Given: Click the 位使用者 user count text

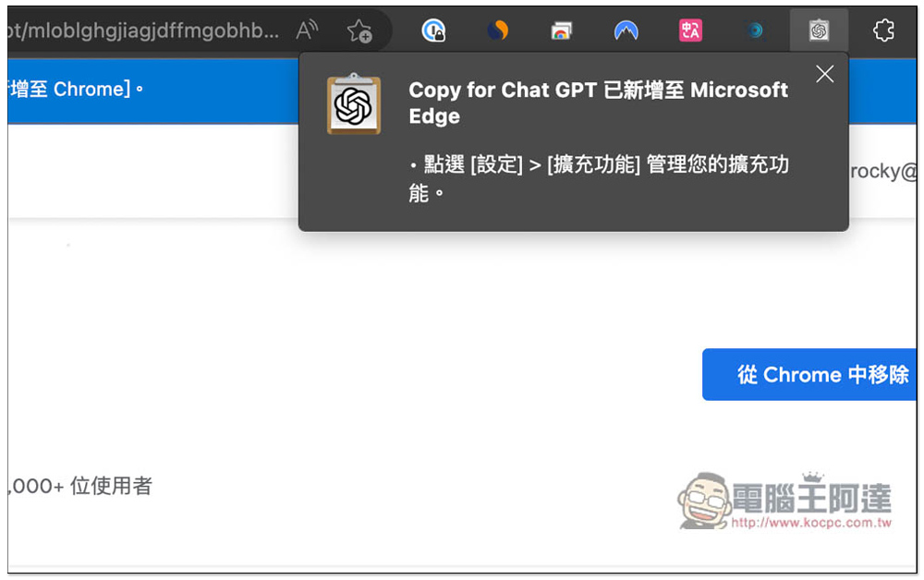Looking at the screenshot, I should [80, 486].
